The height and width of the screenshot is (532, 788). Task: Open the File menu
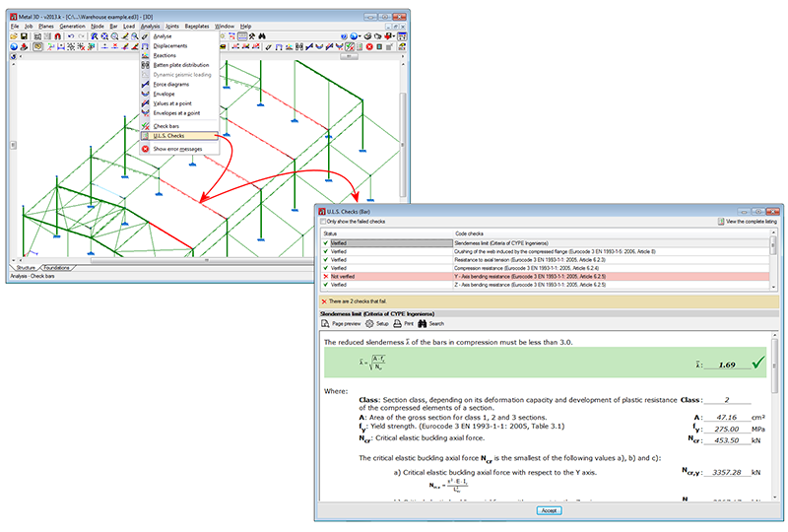tap(15, 27)
